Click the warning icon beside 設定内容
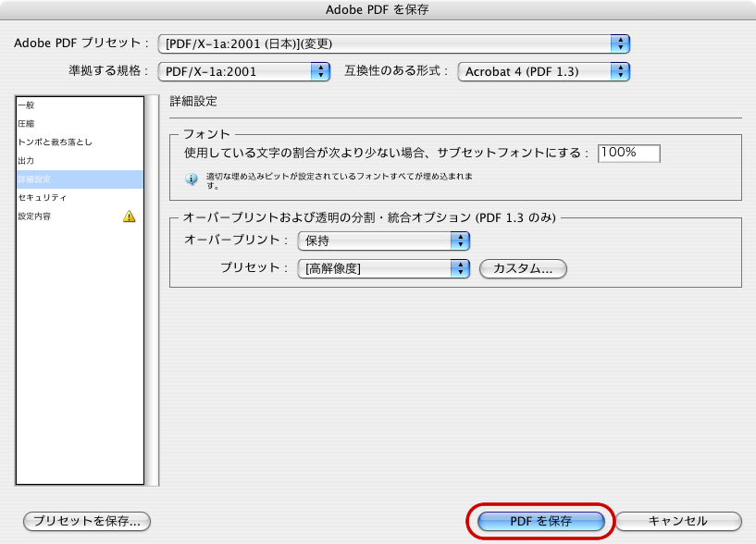 (x=130, y=216)
